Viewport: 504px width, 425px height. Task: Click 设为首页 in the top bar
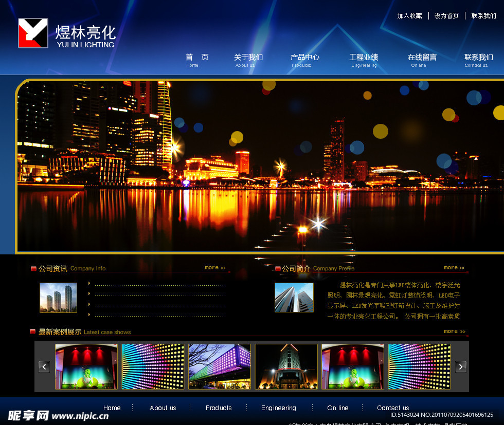click(x=446, y=16)
